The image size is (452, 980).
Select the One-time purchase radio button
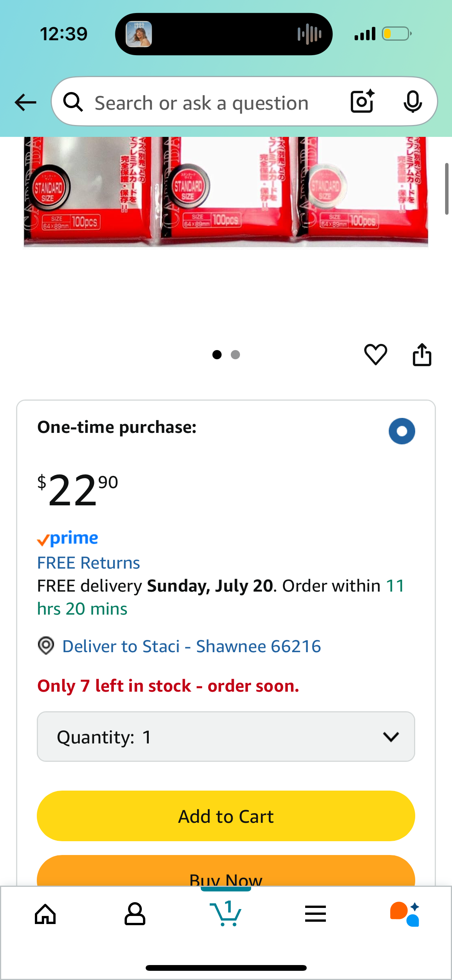coord(401,431)
